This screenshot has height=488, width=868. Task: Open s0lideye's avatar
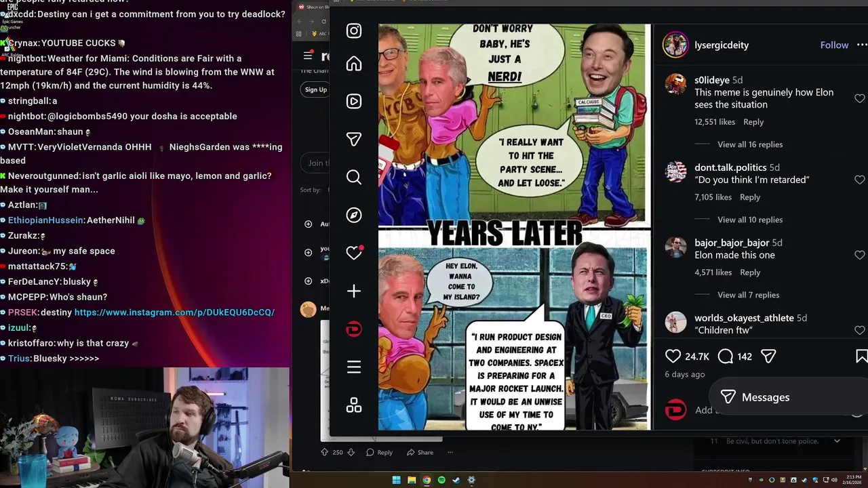(675, 84)
